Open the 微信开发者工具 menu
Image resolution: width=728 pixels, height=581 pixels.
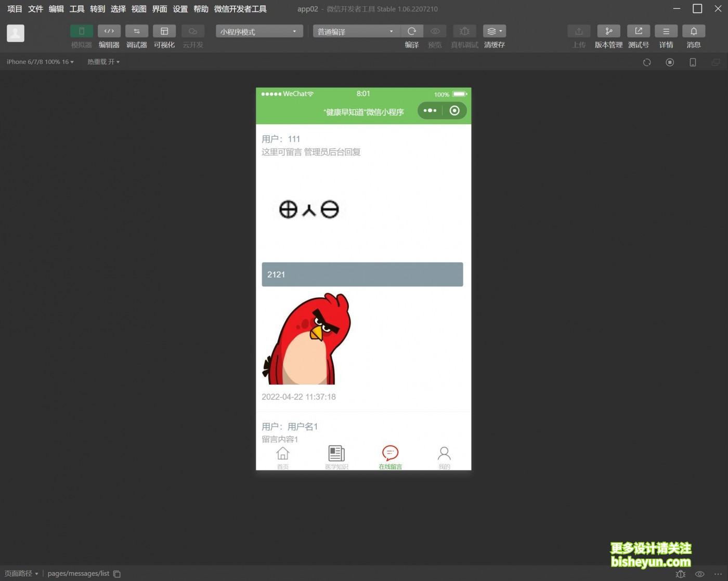pyautogui.click(x=240, y=9)
